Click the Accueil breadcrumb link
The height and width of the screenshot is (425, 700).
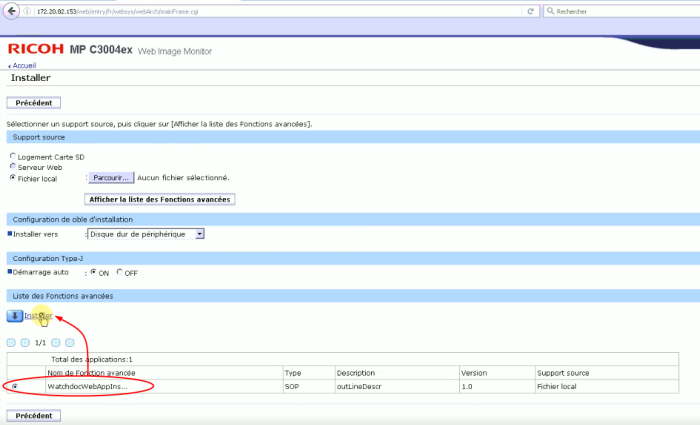point(23,65)
